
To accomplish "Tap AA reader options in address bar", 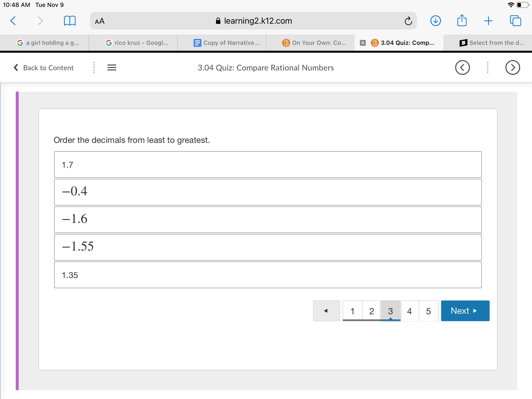I will point(100,21).
